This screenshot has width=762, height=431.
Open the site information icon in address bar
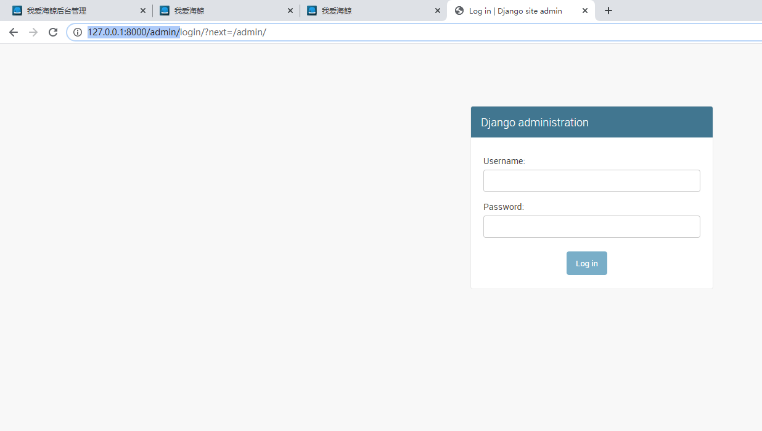77,32
